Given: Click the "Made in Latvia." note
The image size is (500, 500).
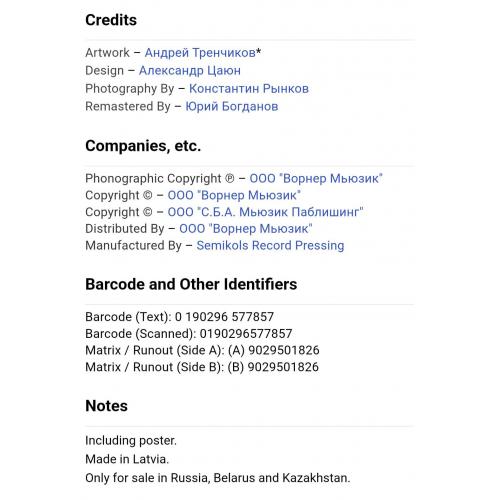Looking at the screenshot, I should coord(127,459).
